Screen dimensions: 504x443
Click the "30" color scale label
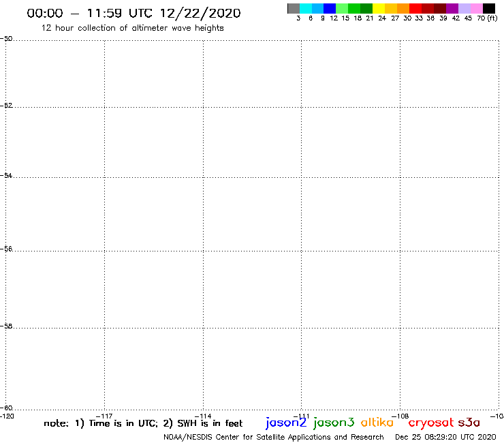407,18
